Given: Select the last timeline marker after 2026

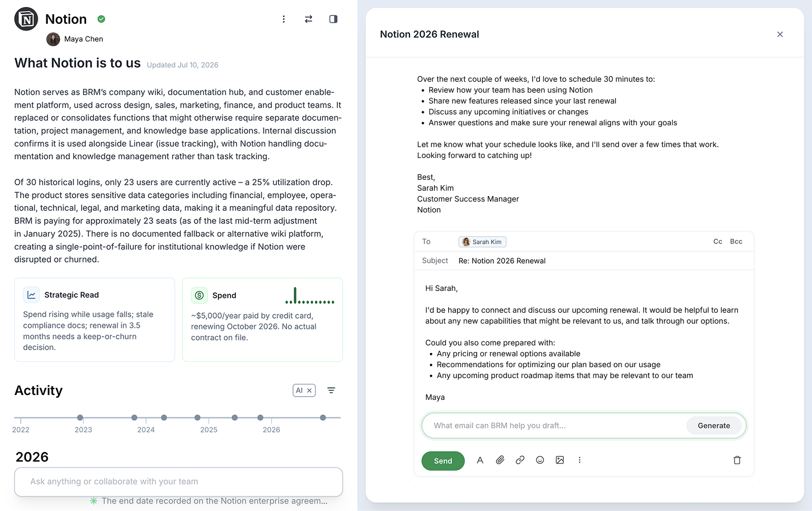Looking at the screenshot, I should tap(323, 418).
